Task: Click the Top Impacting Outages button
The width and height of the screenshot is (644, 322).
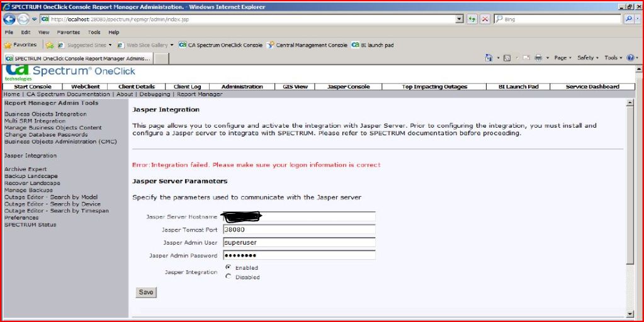Action: coord(434,87)
